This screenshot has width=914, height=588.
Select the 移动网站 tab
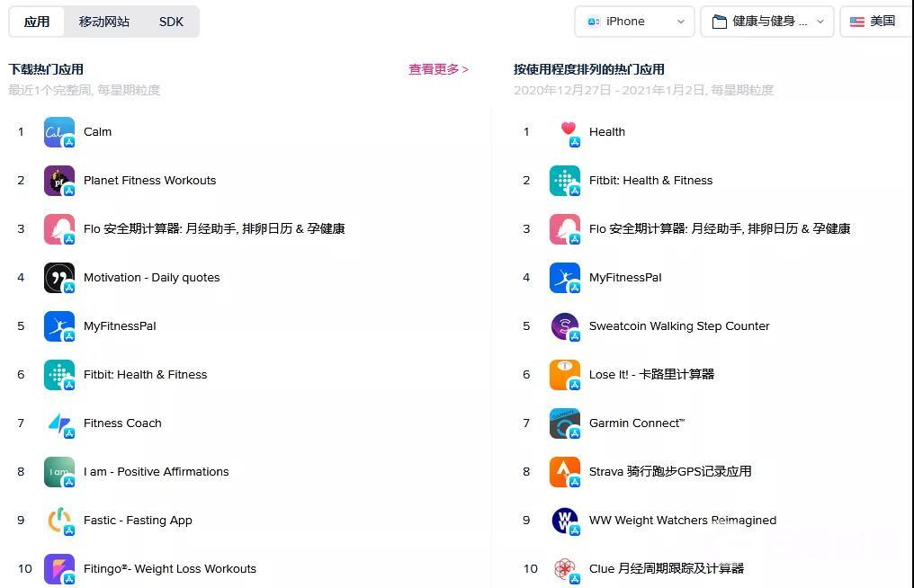pyautogui.click(x=103, y=22)
